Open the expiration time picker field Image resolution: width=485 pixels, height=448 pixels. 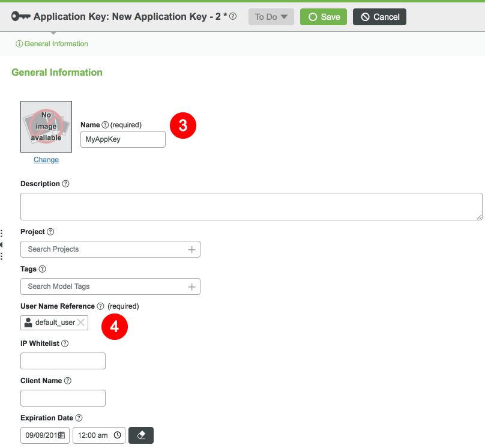pyautogui.click(x=98, y=435)
